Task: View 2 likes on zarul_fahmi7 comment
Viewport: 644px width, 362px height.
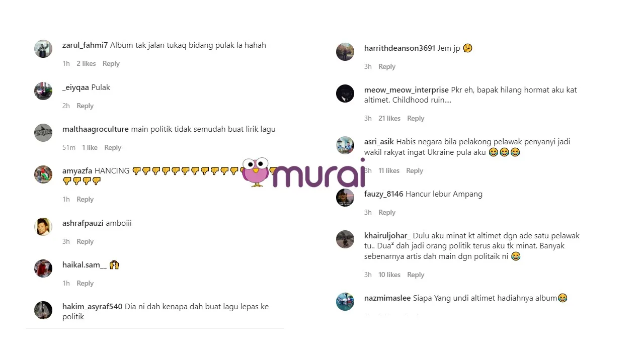Action: coord(86,63)
